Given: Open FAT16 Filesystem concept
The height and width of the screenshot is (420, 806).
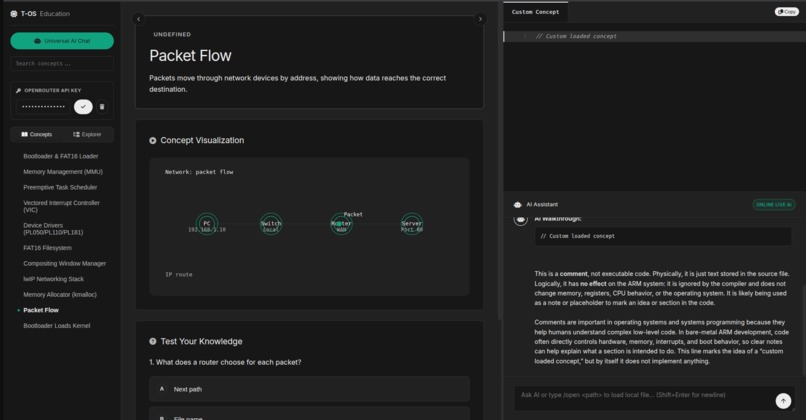Looking at the screenshot, I should click(47, 248).
